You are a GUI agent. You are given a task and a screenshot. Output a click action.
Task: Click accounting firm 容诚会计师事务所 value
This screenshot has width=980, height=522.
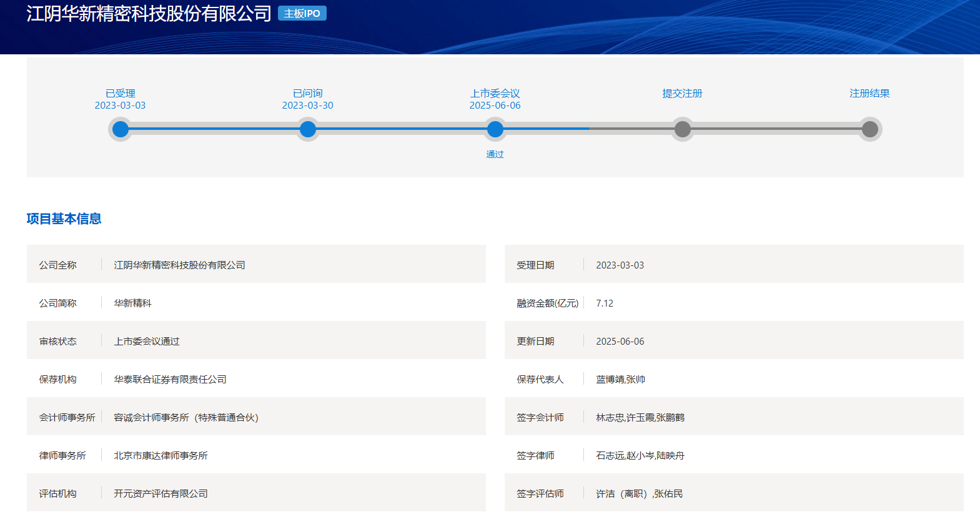(x=186, y=418)
